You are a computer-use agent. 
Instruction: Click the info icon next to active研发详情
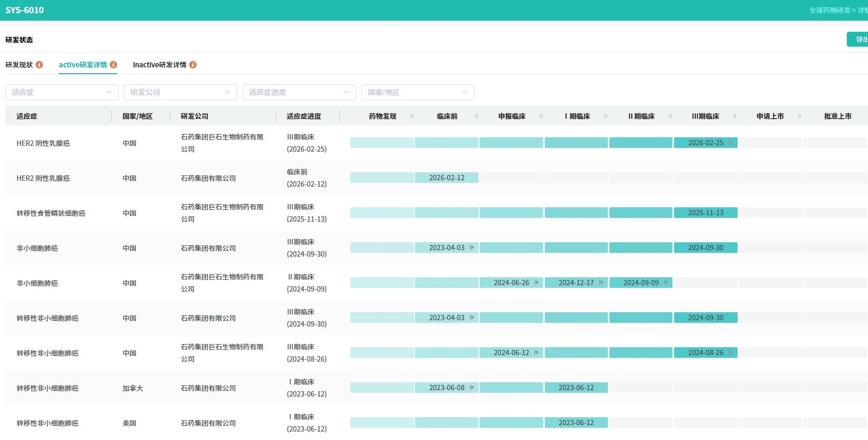(113, 65)
